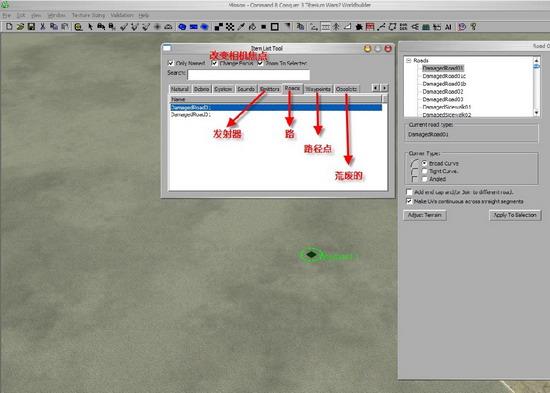Select the pointer arrow tool
Image resolution: width=550 pixels, height=393 pixels.
[x=90, y=27]
